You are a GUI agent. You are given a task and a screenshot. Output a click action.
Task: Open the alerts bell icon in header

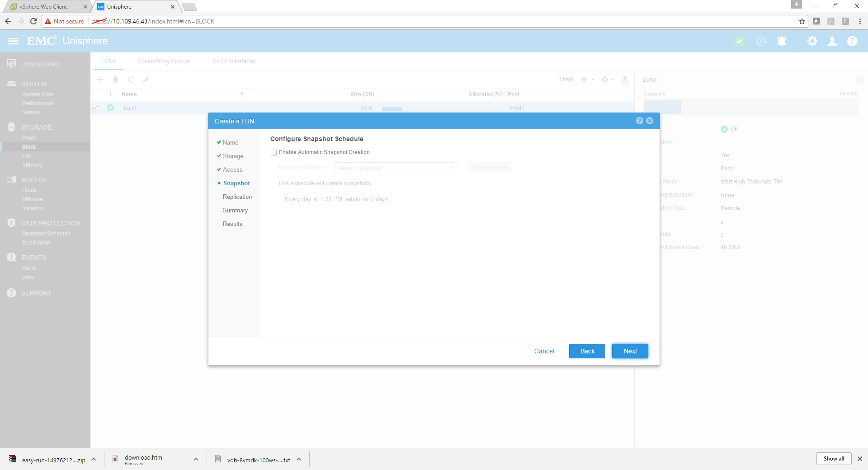click(x=782, y=41)
